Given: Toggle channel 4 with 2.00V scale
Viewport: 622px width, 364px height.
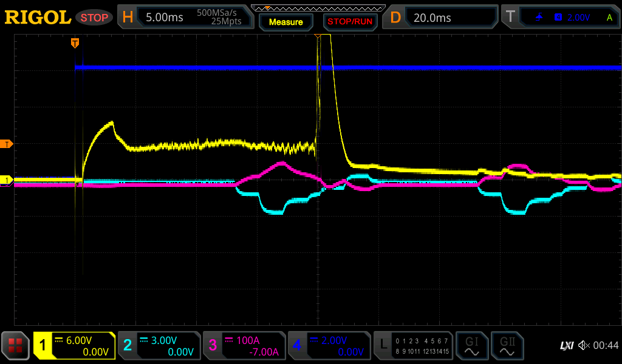Looking at the screenshot, I should click(x=329, y=346).
